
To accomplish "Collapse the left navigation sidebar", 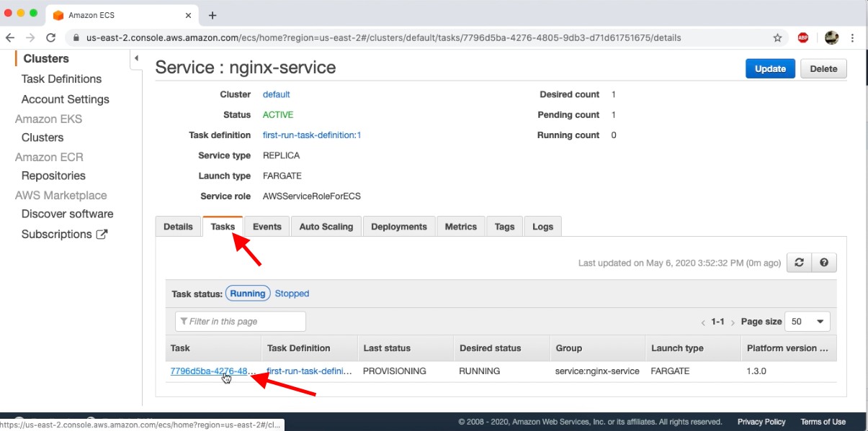I will point(136,58).
